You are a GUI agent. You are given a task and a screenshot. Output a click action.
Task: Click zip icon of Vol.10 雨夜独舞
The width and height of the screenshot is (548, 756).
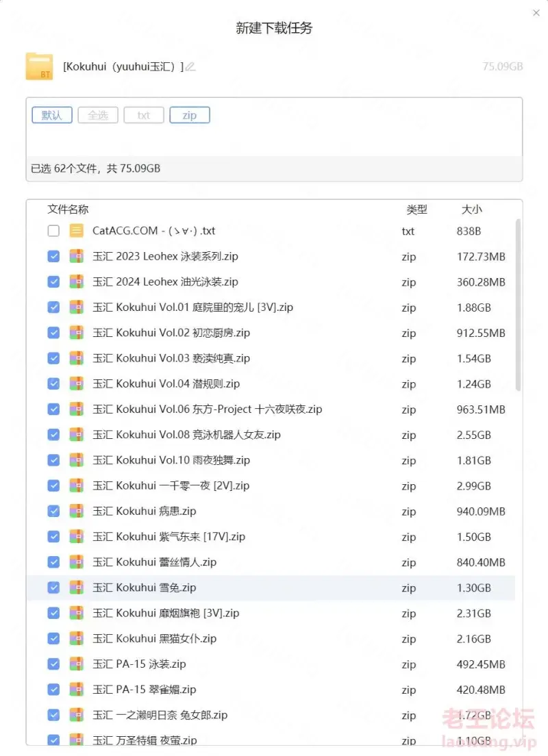coord(76,460)
